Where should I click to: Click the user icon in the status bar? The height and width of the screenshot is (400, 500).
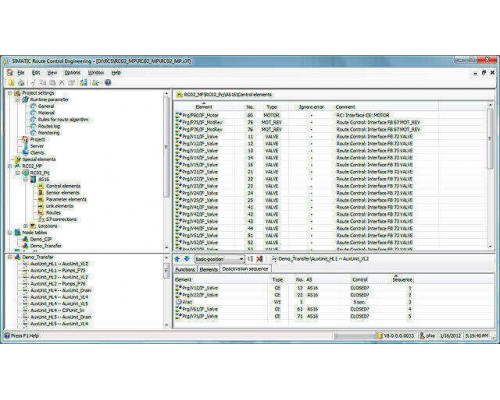click(x=422, y=336)
